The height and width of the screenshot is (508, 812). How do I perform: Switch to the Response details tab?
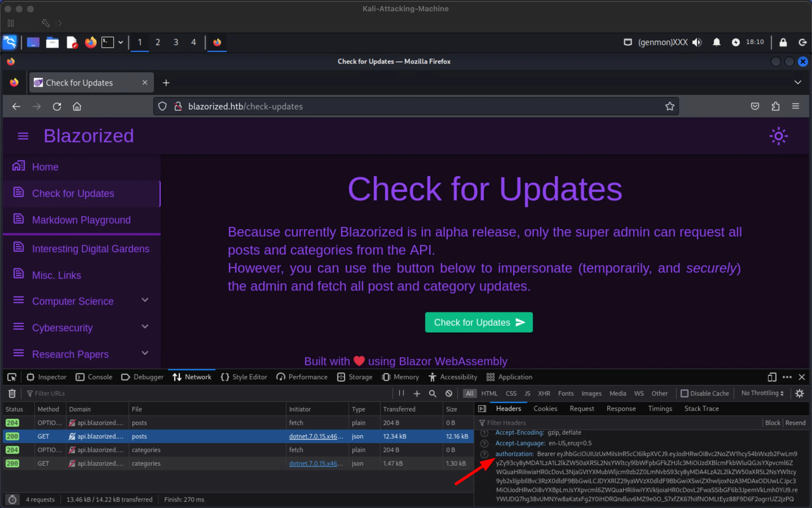[621, 409]
